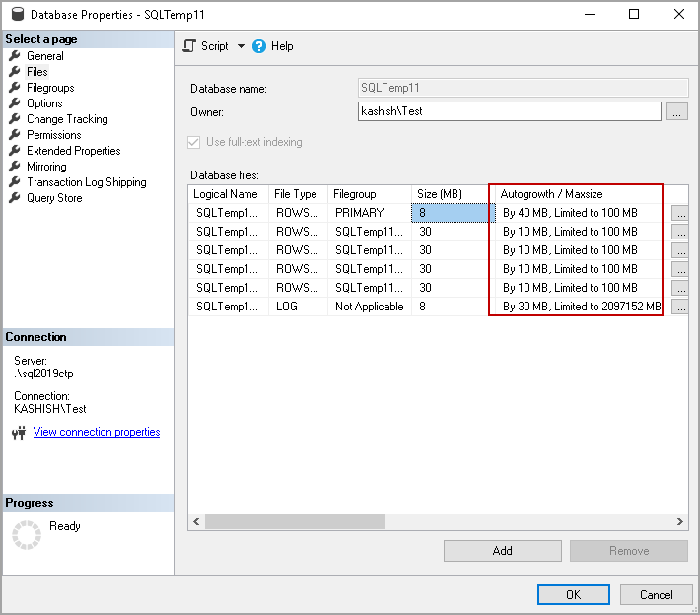The image size is (700, 615).
Task: Open autogrowth settings for the PRIMARY row
Action: point(680,213)
